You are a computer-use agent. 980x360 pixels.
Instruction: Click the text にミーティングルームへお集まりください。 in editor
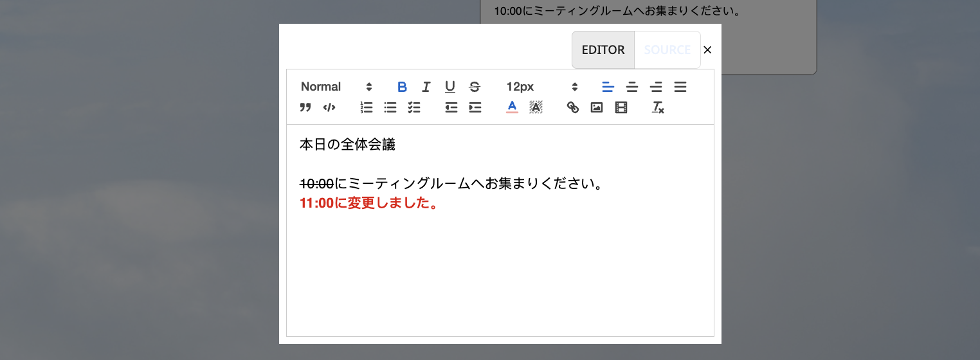pos(469,184)
